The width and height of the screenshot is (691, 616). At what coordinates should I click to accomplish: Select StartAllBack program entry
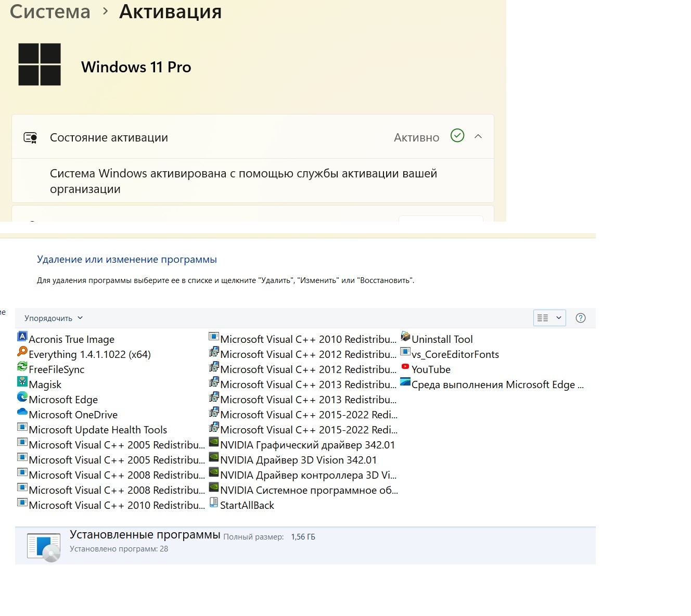coord(247,505)
